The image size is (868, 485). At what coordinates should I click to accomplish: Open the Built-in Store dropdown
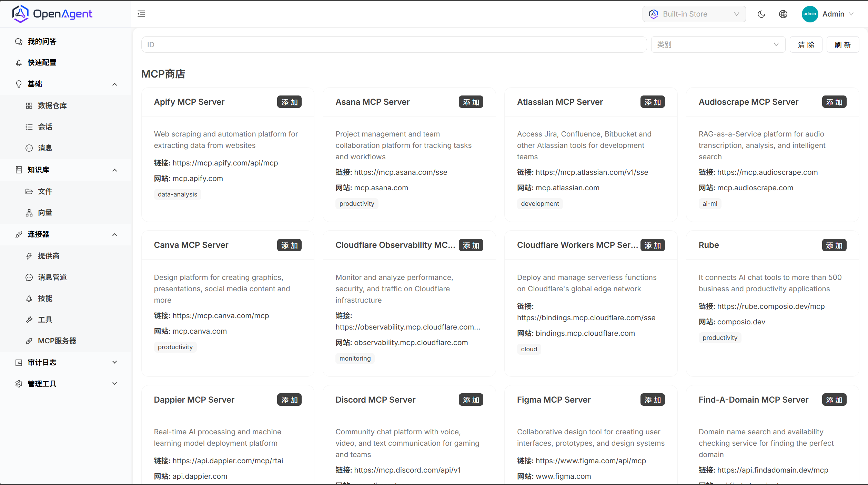click(694, 14)
